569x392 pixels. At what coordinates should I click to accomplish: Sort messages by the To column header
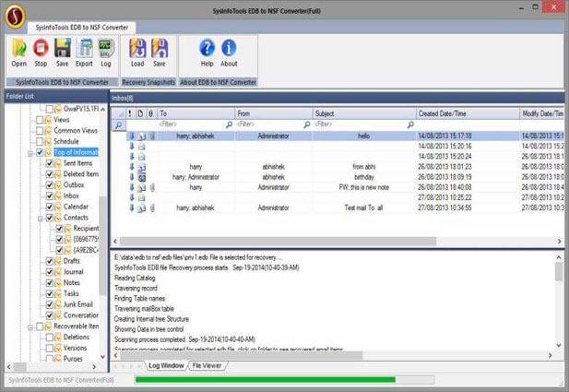click(196, 113)
